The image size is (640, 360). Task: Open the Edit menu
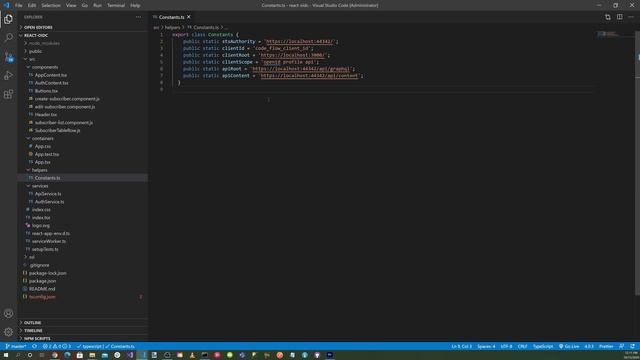[32, 5]
